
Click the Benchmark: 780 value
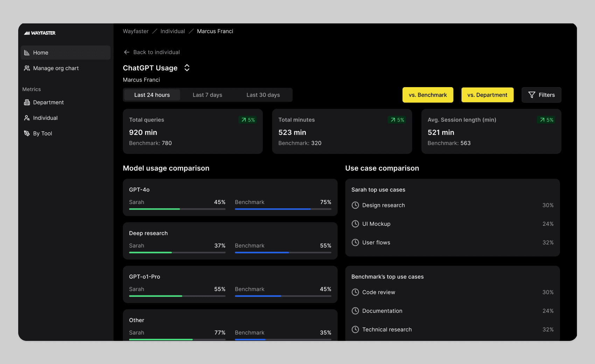(150, 143)
